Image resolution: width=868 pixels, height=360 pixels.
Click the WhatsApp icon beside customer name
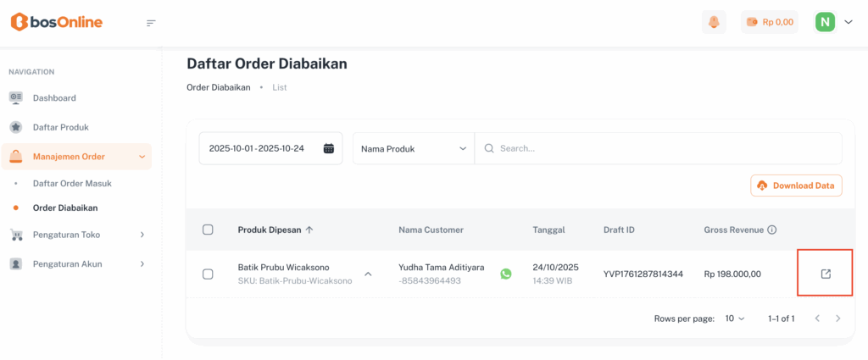(506, 274)
